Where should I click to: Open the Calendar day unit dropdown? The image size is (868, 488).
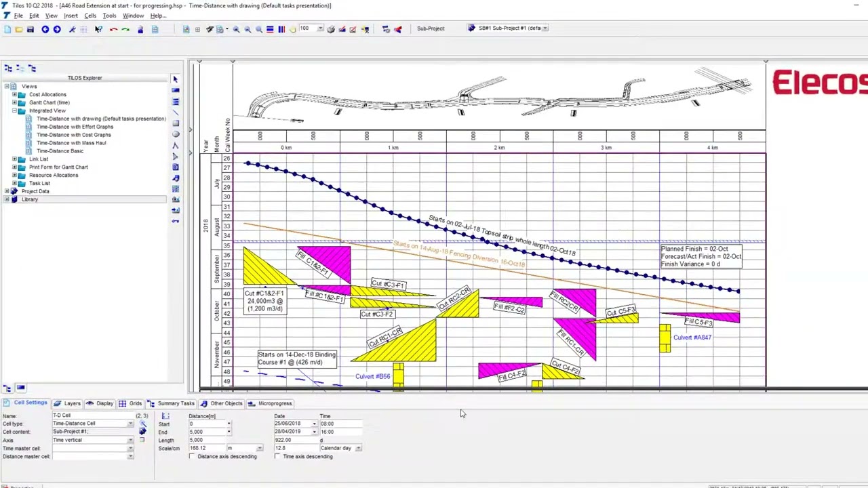pos(358,449)
